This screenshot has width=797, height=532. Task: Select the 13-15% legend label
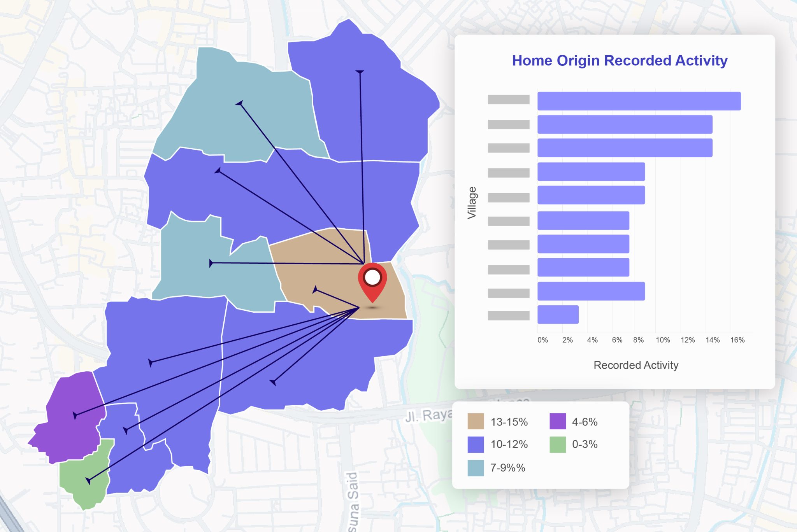[509, 422]
